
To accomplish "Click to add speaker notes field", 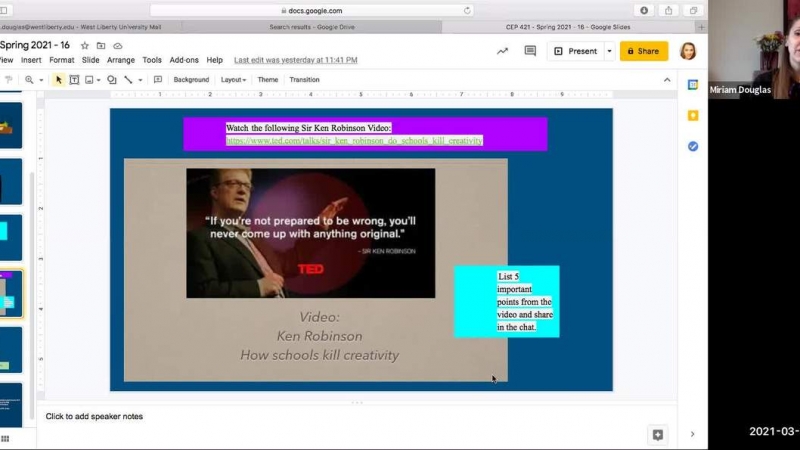I will tap(94, 416).
